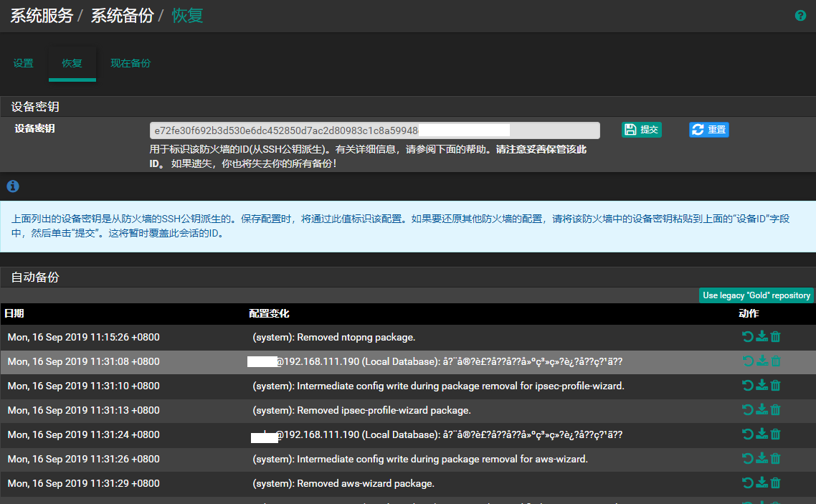Delete the 11:31:26 aws-wizard intermediate backup
The height and width of the screenshot is (504, 816).
[x=775, y=459]
